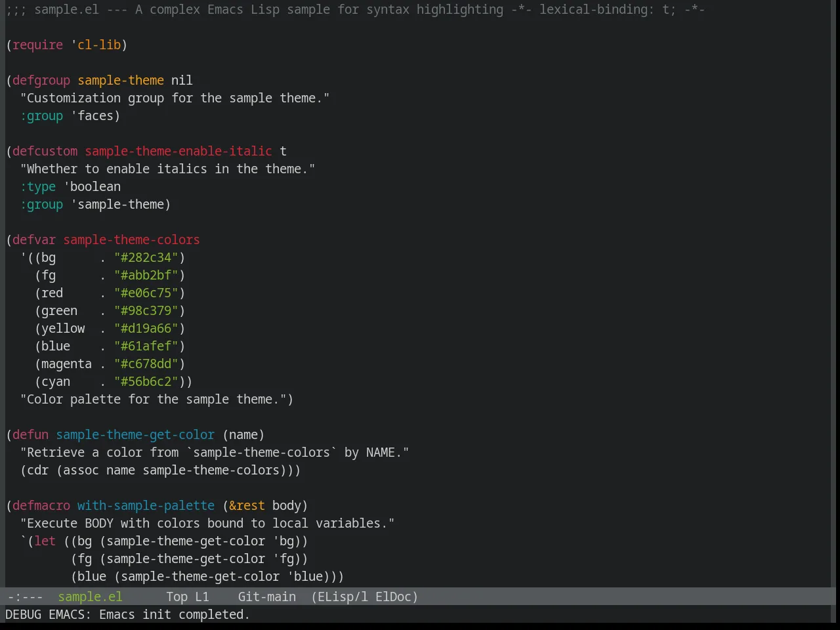The width and height of the screenshot is (840, 630).
Task: Click the echo area message 'Emacs init completed.'
Action: point(175,614)
